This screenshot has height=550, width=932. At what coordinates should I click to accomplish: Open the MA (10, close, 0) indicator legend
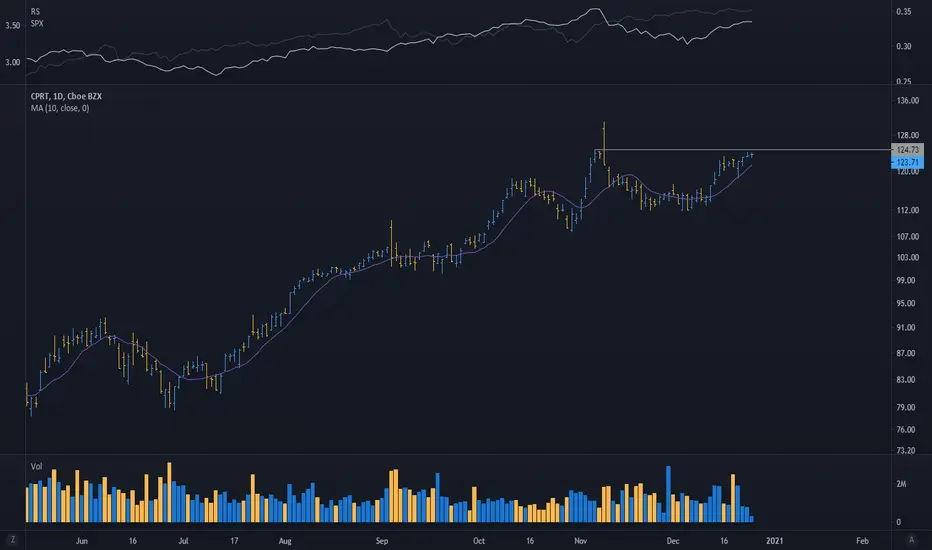click(59, 108)
